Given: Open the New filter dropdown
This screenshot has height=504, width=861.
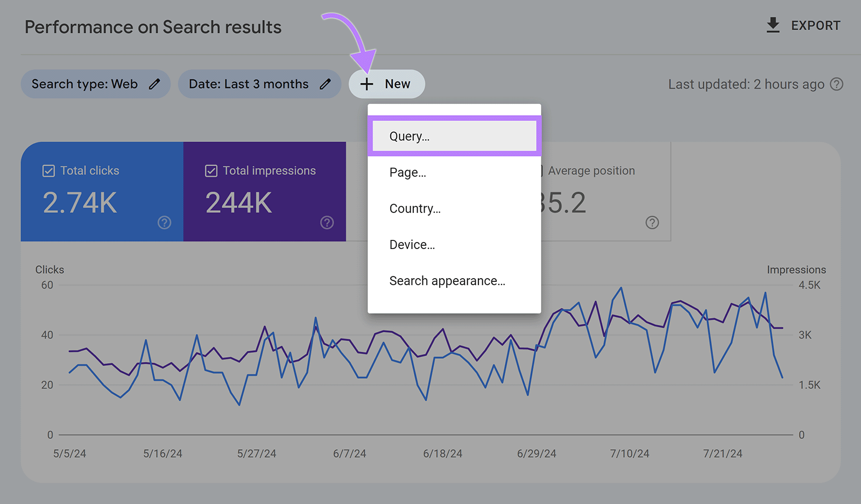Looking at the screenshot, I should pos(387,84).
